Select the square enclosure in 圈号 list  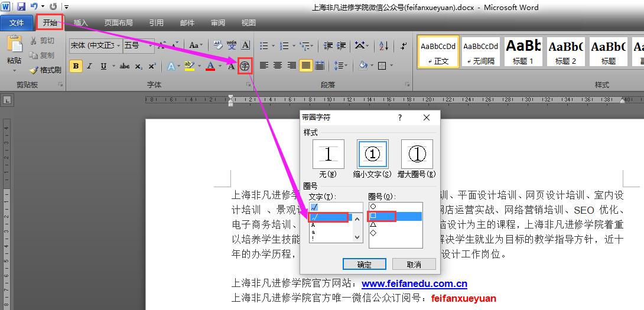[395, 216]
